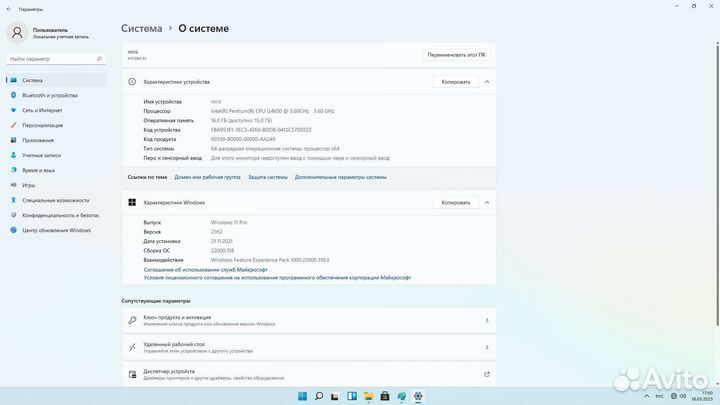Click the brush icon beside Персонализация
This screenshot has width=720, height=405.
[x=13, y=125]
